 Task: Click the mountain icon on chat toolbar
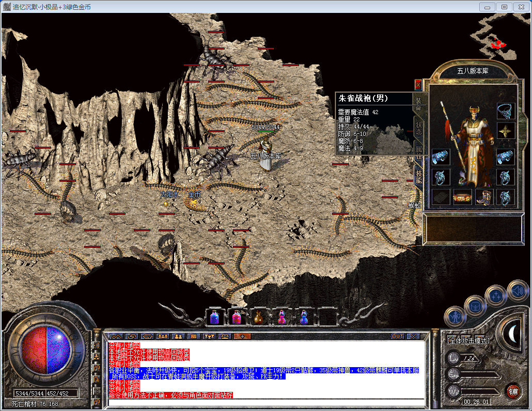click(x=116, y=337)
